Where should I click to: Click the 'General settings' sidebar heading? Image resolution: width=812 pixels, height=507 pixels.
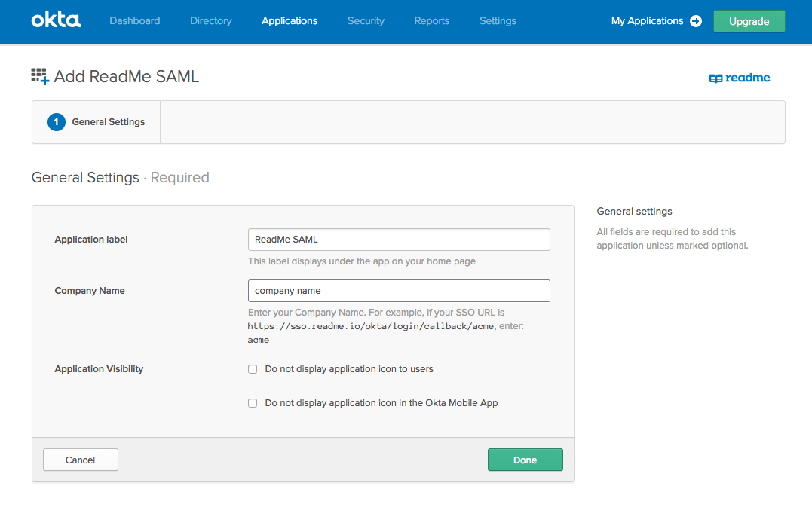click(x=634, y=211)
